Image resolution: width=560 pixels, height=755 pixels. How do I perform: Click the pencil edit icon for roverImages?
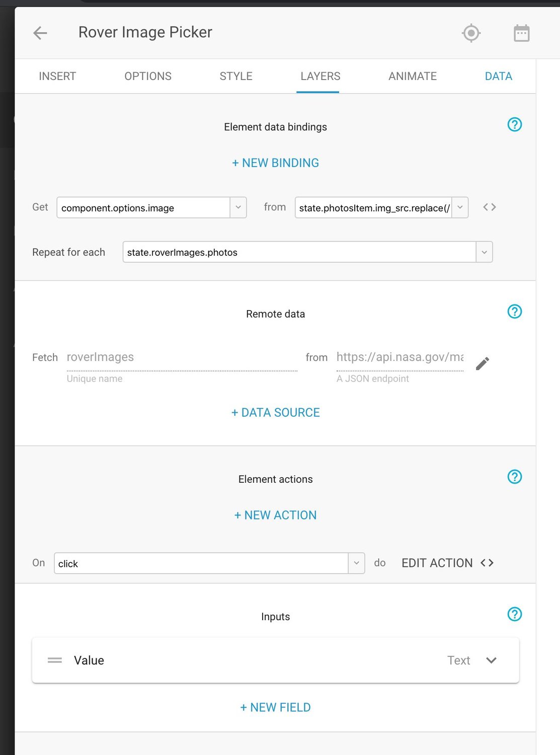pos(483,363)
